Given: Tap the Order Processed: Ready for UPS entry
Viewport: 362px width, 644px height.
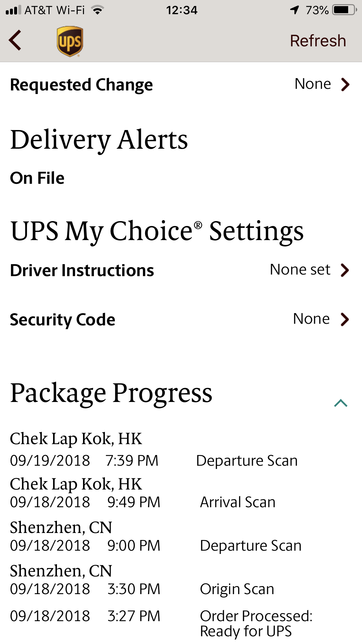Looking at the screenshot, I should pos(256,623).
